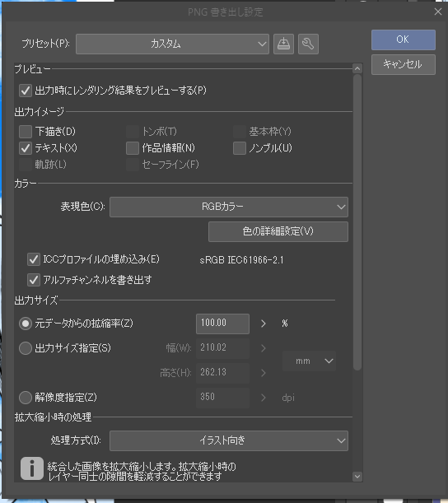Click scrollbar down arrow
This screenshot has height=503, width=448.
(357, 477)
